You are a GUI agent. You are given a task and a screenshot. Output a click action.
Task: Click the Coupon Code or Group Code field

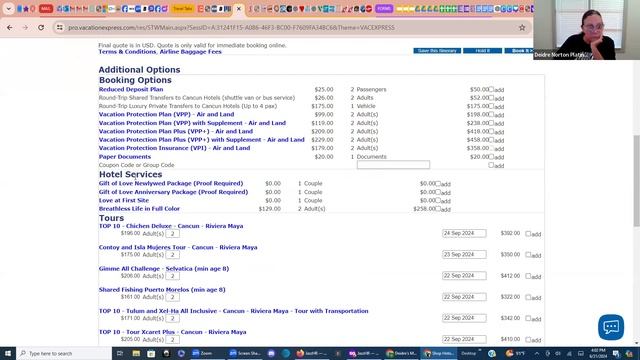click(393, 164)
